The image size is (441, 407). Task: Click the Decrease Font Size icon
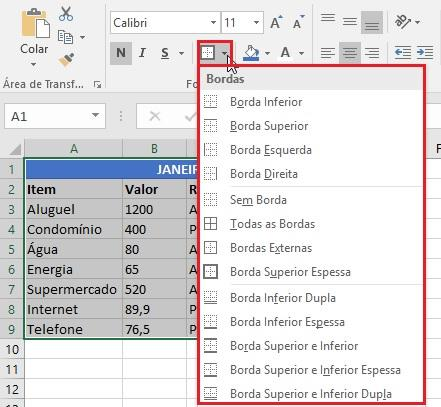coord(298,22)
